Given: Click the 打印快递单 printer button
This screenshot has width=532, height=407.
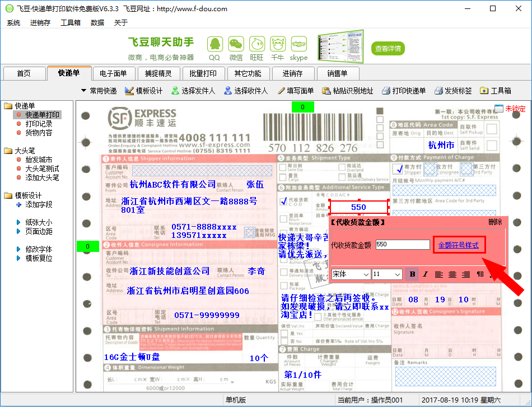Looking at the screenshot, I should [404, 91].
